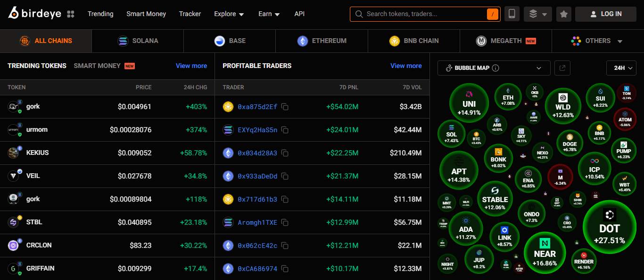
Task: Open bubble map in a new window
Action: [x=562, y=68]
